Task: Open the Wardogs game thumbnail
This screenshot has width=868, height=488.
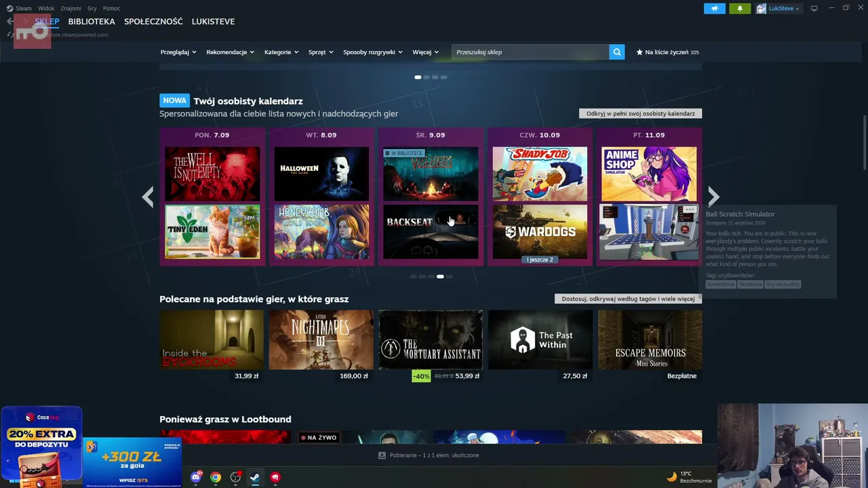Action: point(540,232)
